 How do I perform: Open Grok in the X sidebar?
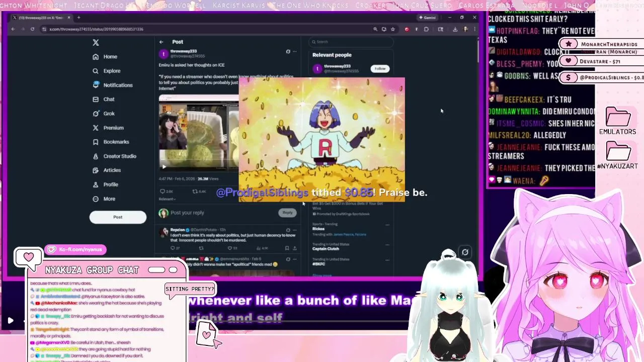(x=103, y=113)
